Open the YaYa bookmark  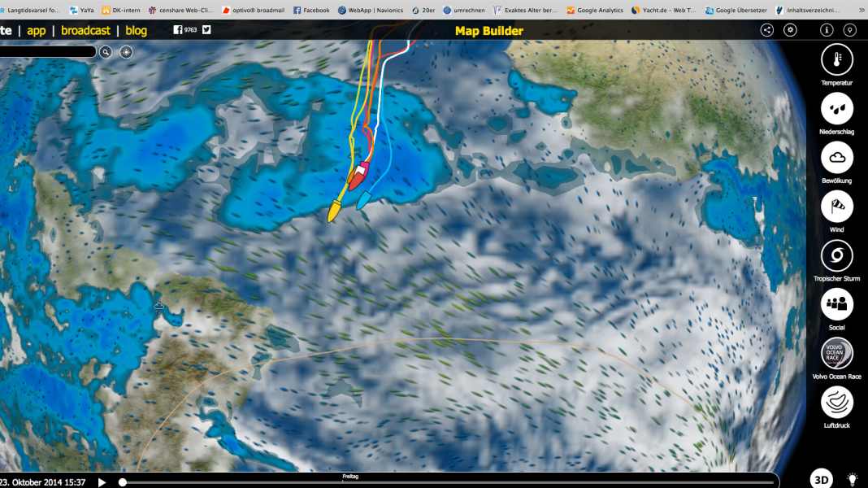click(x=81, y=10)
